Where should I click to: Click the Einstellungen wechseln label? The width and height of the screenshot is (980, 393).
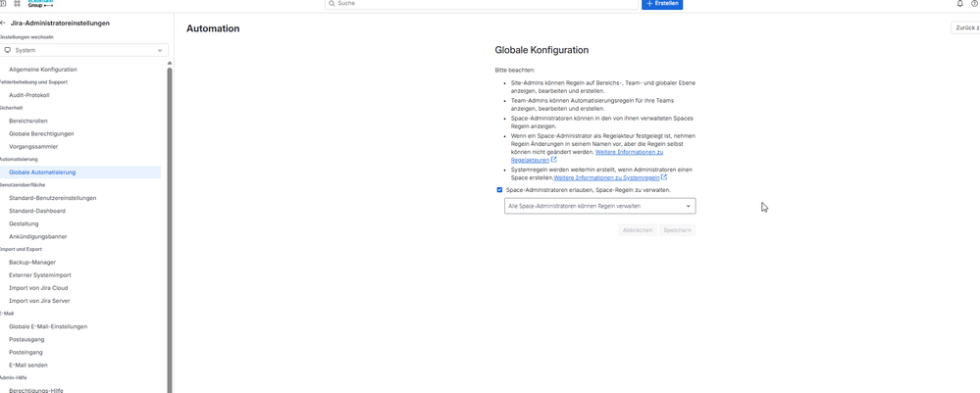[26, 37]
